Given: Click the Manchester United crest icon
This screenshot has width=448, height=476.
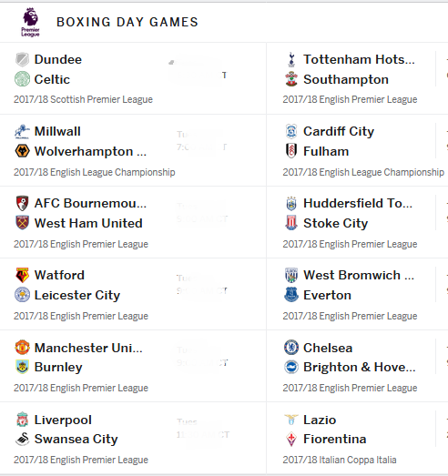Looking at the screenshot, I should point(22,348).
